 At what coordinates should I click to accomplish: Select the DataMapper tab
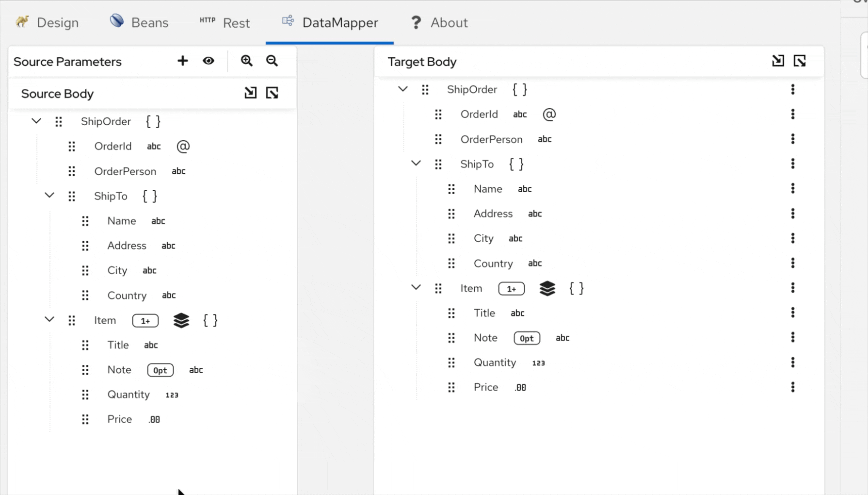(330, 22)
